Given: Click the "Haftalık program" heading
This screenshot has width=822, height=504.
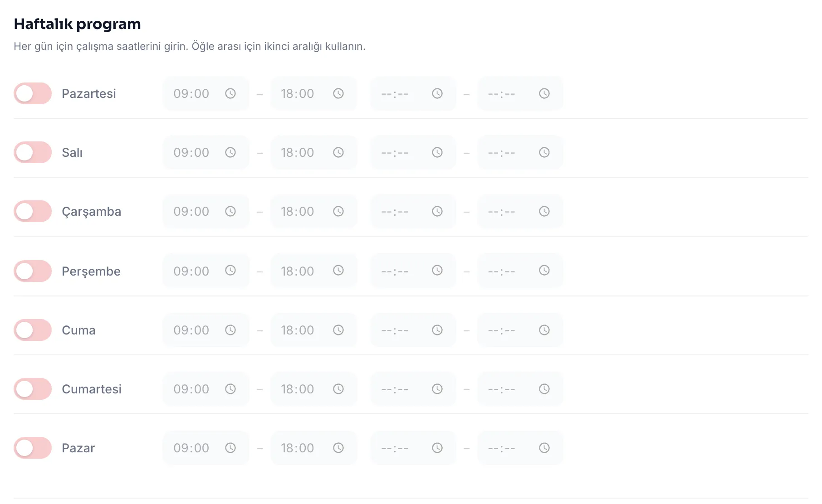Looking at the screenshot, I should 77,24.
